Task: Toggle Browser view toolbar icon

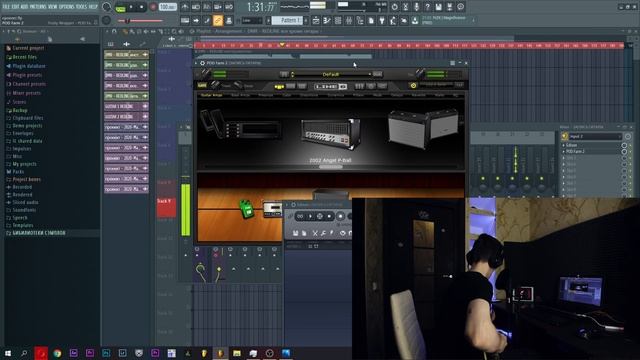Action: pyautogui.click(x=360, y=20)
